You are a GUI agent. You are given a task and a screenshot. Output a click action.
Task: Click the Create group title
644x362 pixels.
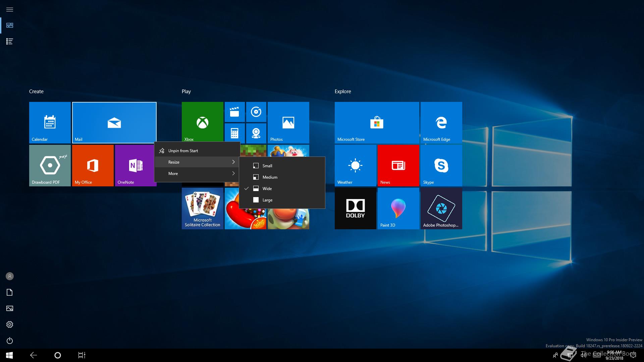tap(36, 92)
